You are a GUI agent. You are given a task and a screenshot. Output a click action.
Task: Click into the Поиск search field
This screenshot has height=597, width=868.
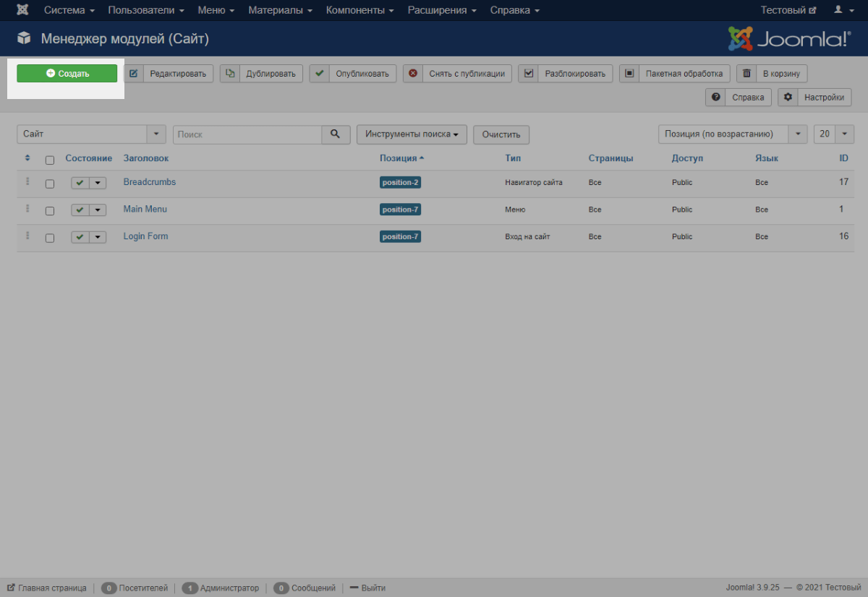coord(247,134)
